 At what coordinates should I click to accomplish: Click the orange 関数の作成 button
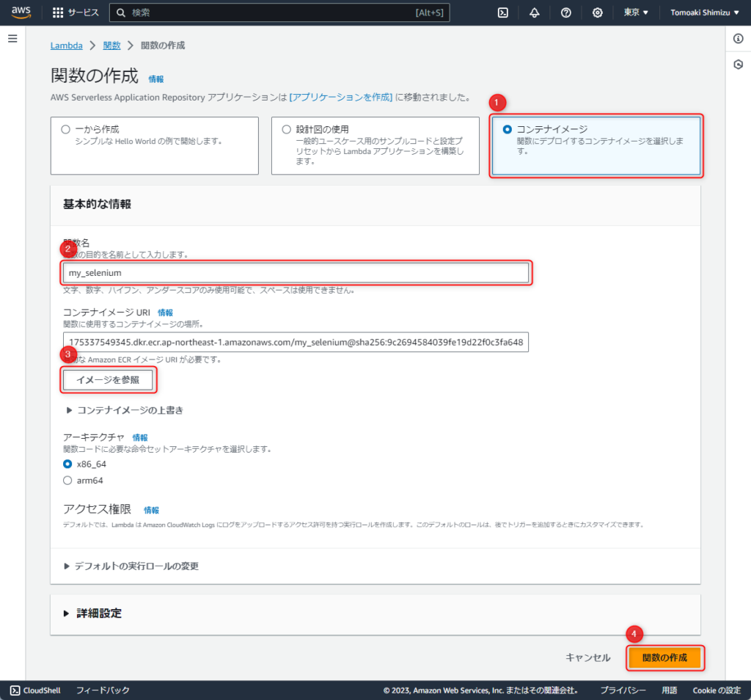pyautogui.click(x=664, y=658)
